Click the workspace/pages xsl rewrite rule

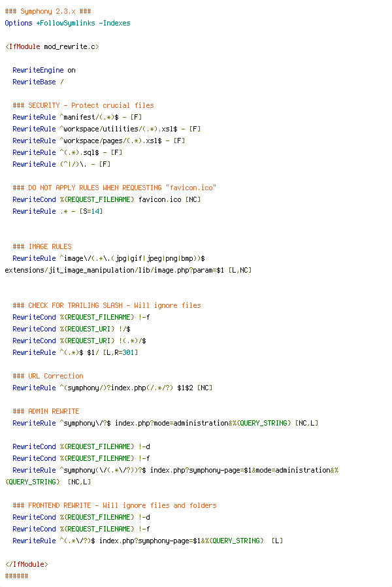tap(99, 141)
